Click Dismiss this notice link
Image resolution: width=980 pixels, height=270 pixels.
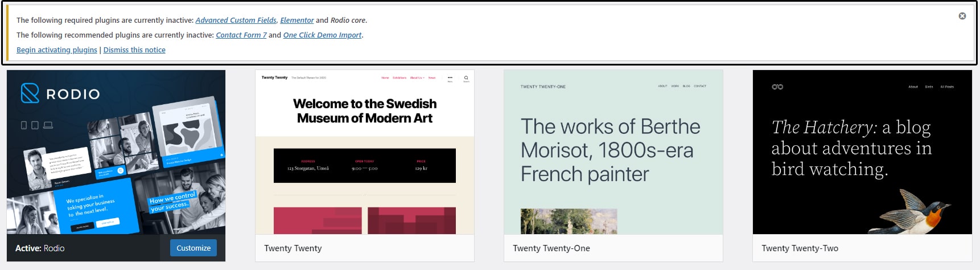[x=134, y=50]
